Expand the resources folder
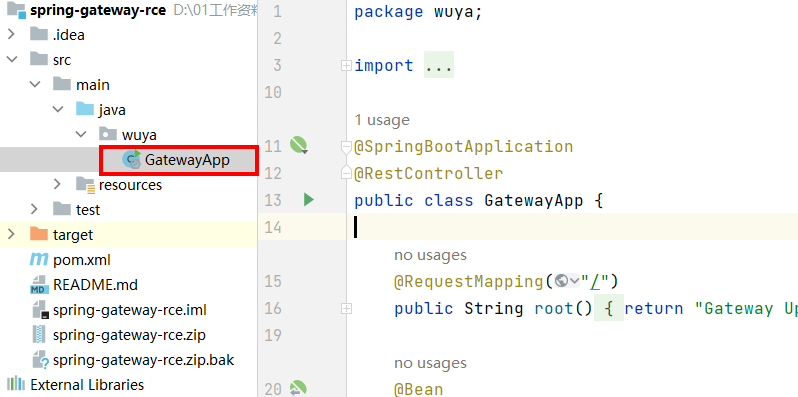The width and height of the screenshot is (798, 397). (57, 184)
